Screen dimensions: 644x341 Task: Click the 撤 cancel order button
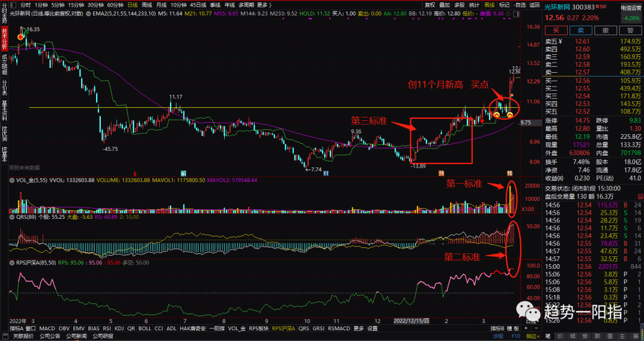click(x=606, y=30)
